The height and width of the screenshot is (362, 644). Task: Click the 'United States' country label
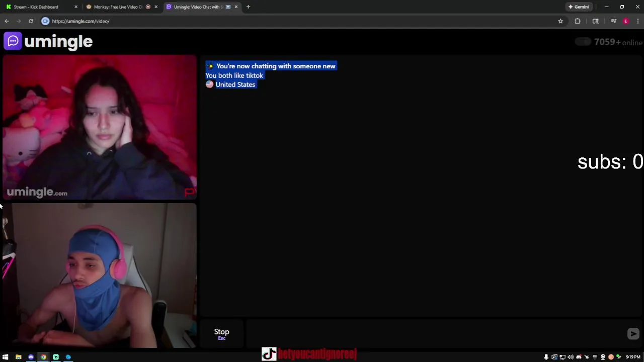(x=235, y=84)
